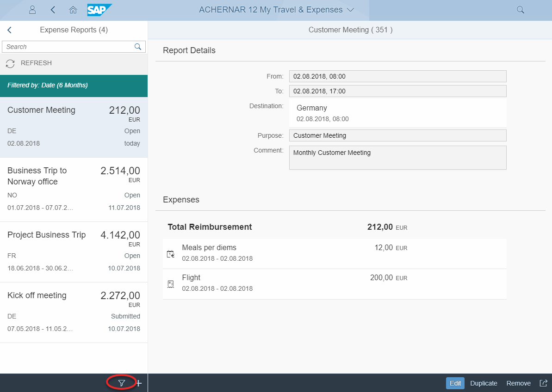Expand ACHERNAR 12 My Travel & Expenses dropdown
This screenshot has height=392, width=552.
pyautogui.click(x=276, y=10)
